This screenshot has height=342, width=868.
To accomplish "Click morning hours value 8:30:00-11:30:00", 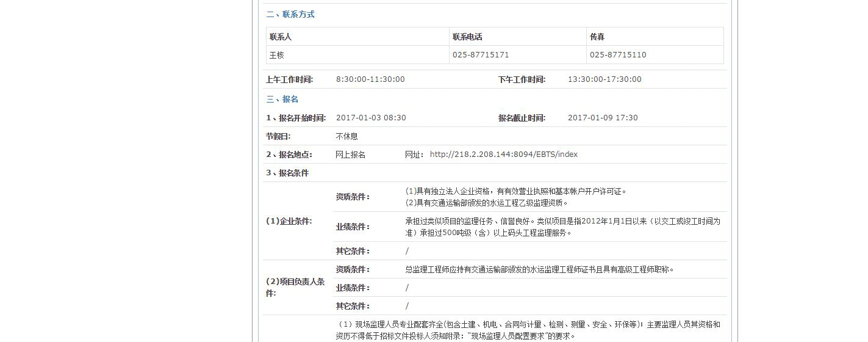I will point(370,79).
